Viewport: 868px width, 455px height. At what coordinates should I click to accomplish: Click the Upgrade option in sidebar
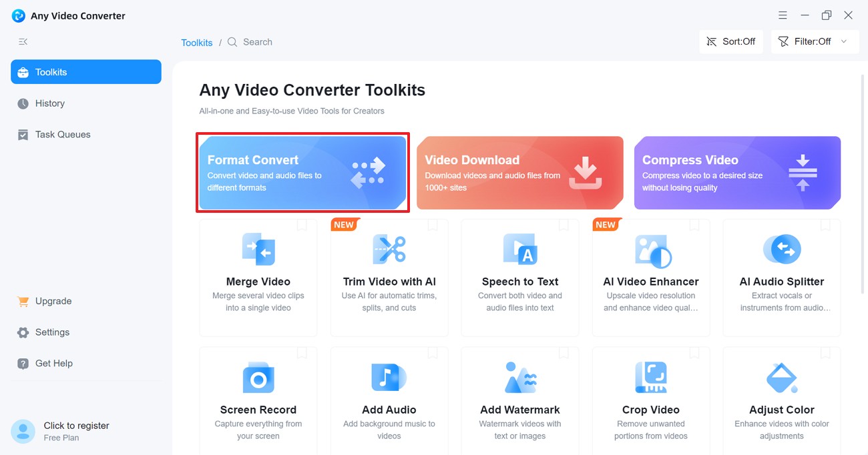point(53,301)
